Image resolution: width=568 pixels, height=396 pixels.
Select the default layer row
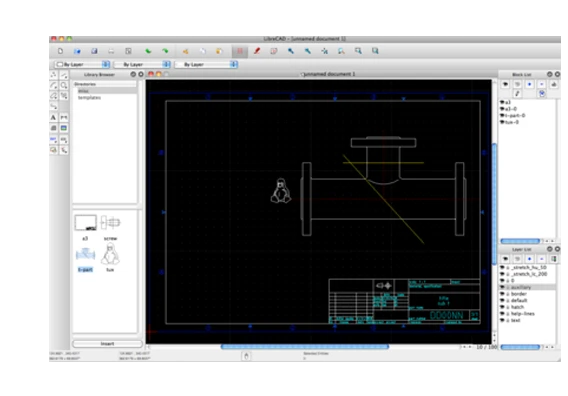pyautogui.click(x=527, y=300)
